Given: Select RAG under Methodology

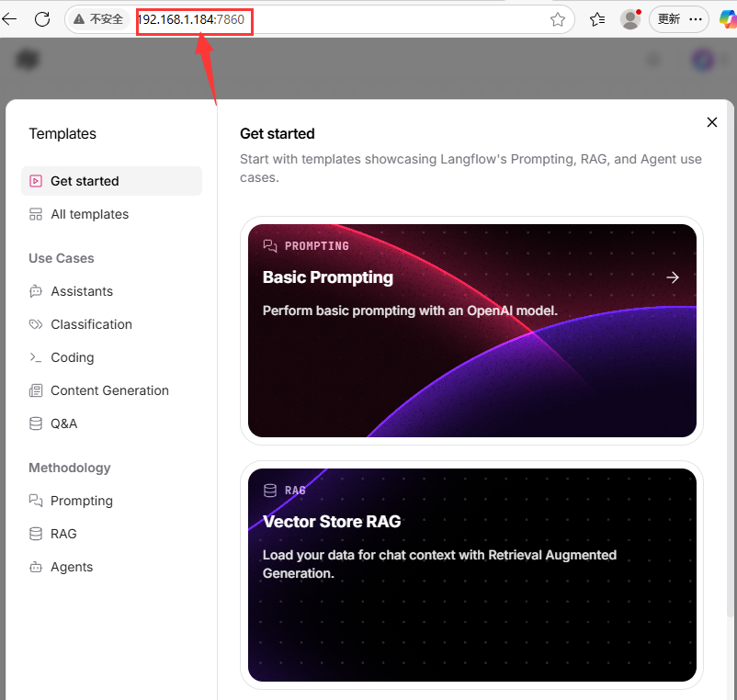Looking at the screenshot, I should [x=112, y=534].
